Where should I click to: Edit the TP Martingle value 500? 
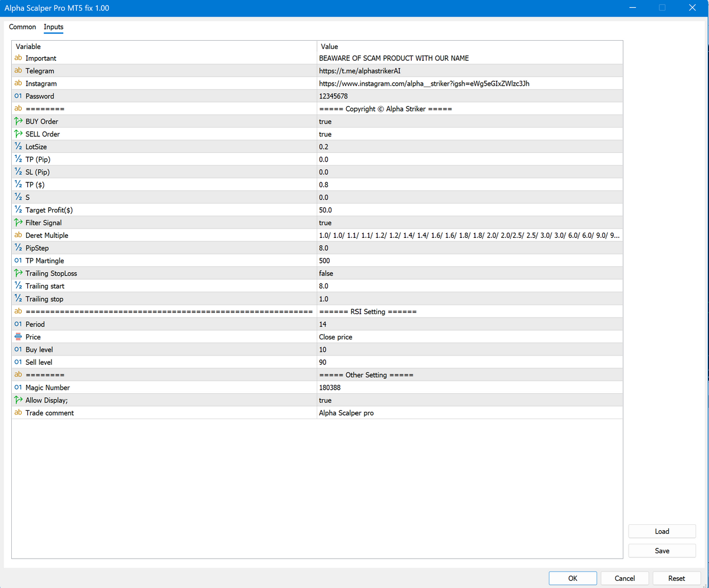[x=470, y=261]
